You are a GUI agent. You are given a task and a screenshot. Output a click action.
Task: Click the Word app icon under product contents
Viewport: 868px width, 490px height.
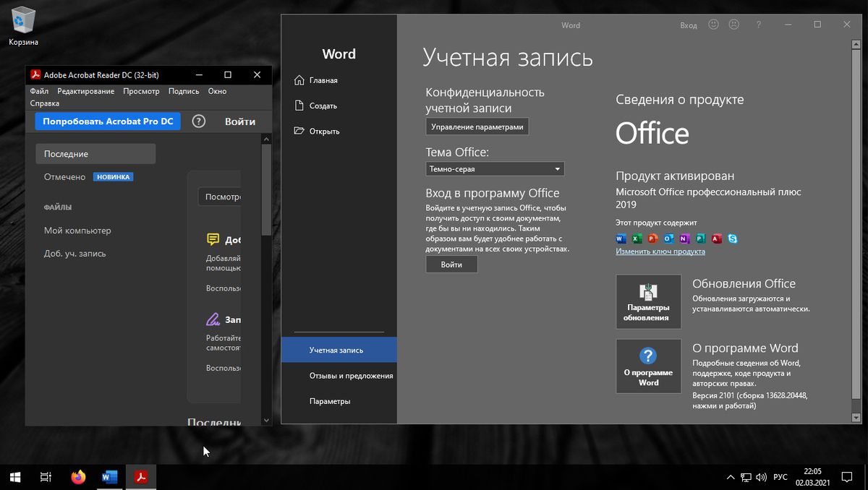tap(621, 238)
